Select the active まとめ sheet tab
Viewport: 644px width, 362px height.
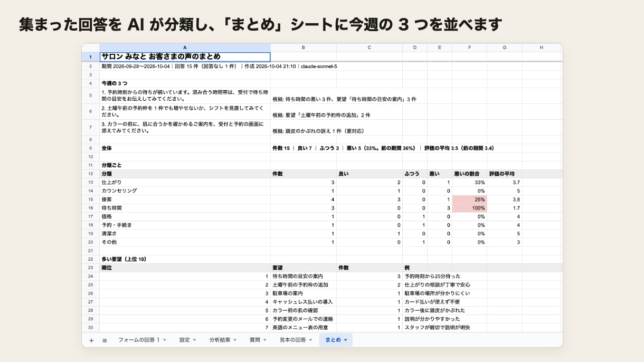(x=336, y=340)
